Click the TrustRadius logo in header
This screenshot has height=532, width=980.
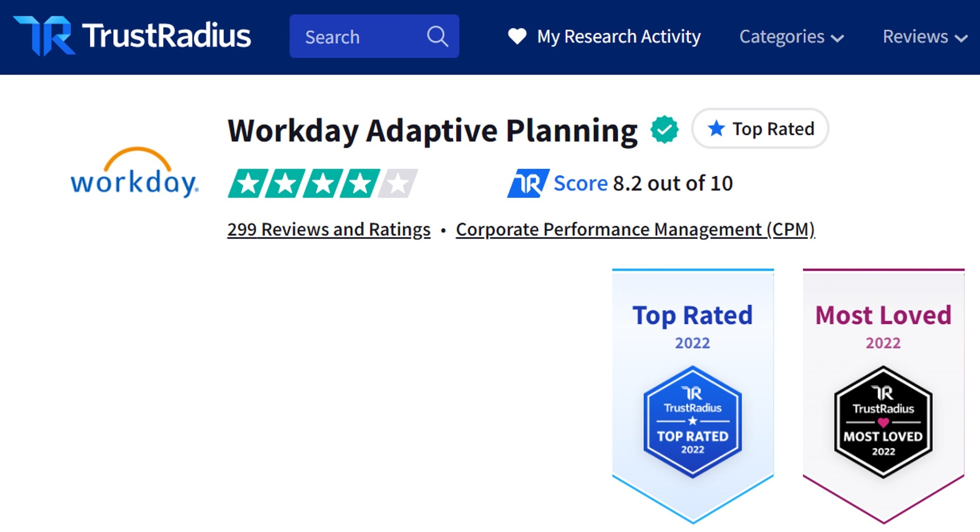click(x=44, y=36)
